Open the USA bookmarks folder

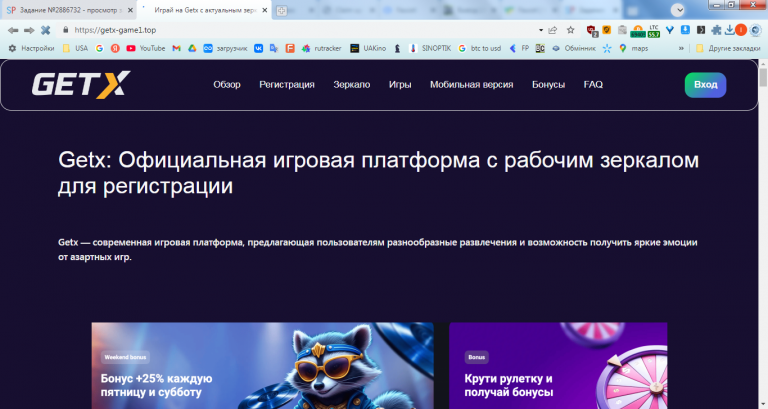point(75,48)
